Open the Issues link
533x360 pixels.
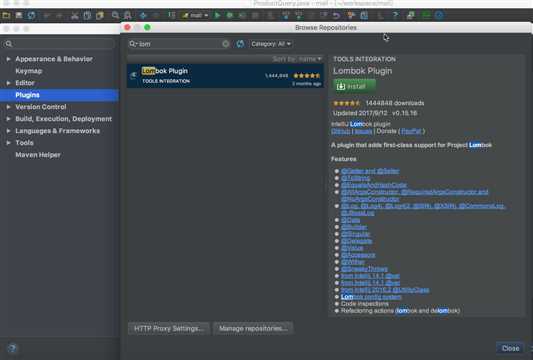pos(363,131)
